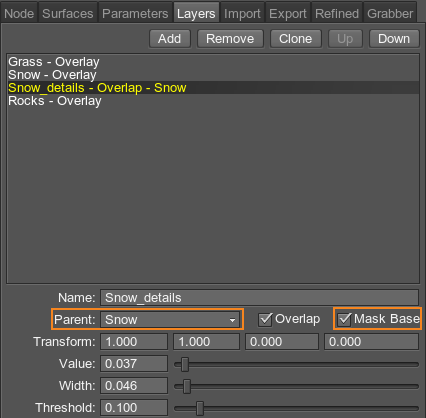Viewport: 426px width, 418px height.
Task: Switch to the Node tab
Action: point(19,13)
